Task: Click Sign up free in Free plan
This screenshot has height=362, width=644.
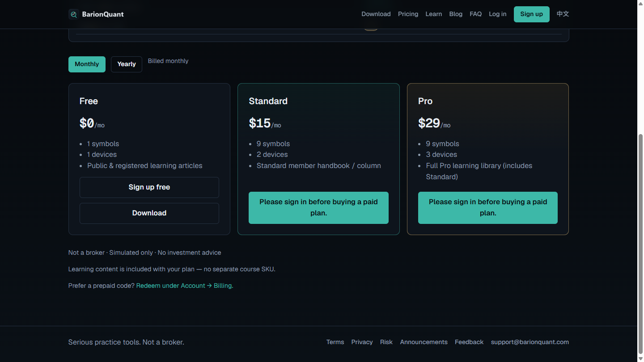Action: pos(149,187)
